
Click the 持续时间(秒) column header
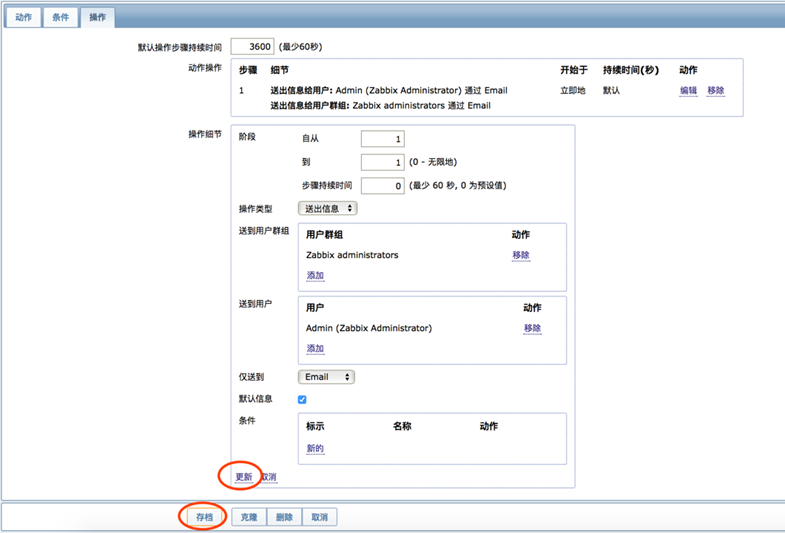[631, 70]
